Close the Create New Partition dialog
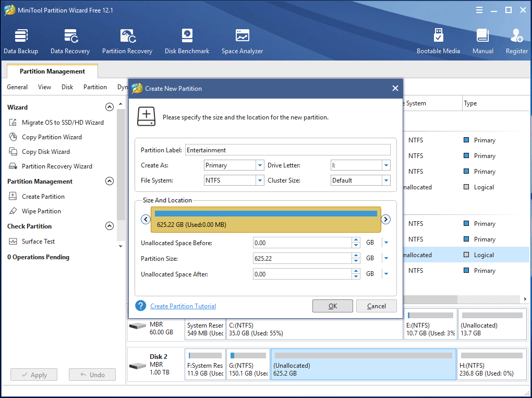Screen dimensions: 532x398 coord(395,88)
